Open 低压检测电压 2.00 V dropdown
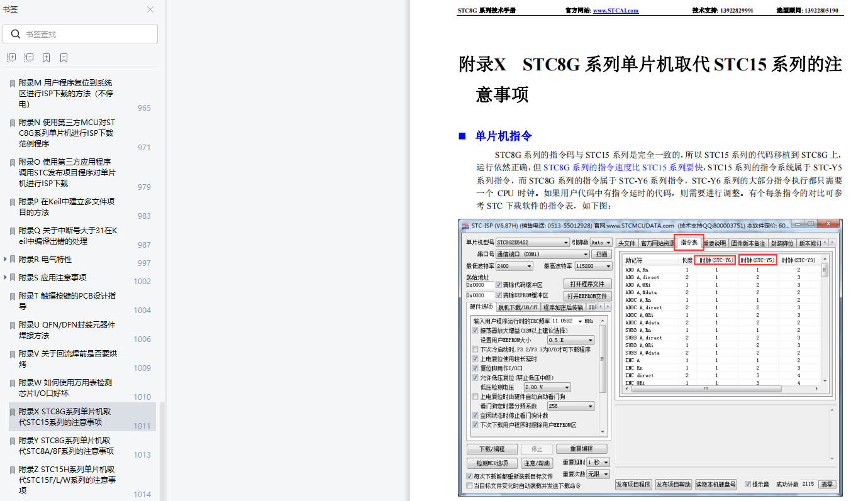The image size is (868, 501). point(547,387)
